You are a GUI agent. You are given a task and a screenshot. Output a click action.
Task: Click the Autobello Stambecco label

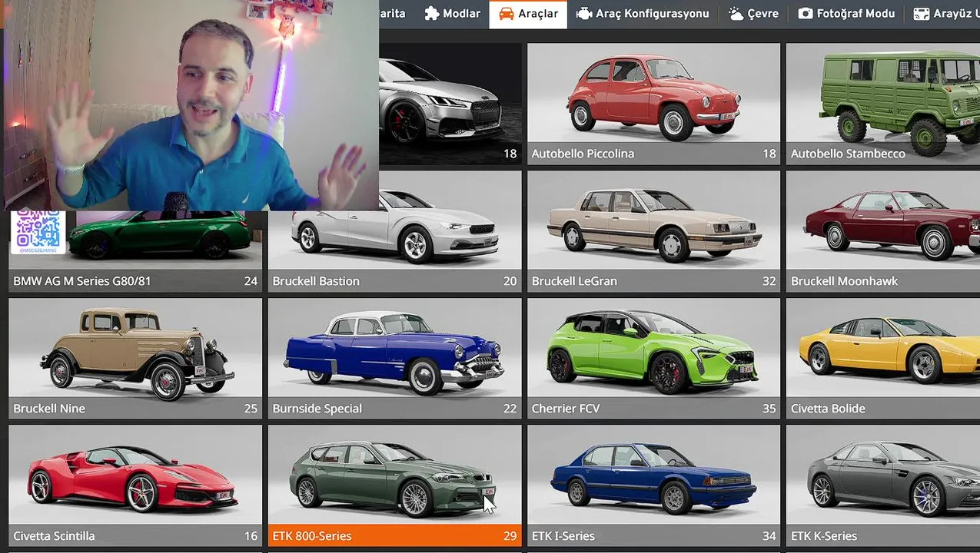(x=848, y=154)
